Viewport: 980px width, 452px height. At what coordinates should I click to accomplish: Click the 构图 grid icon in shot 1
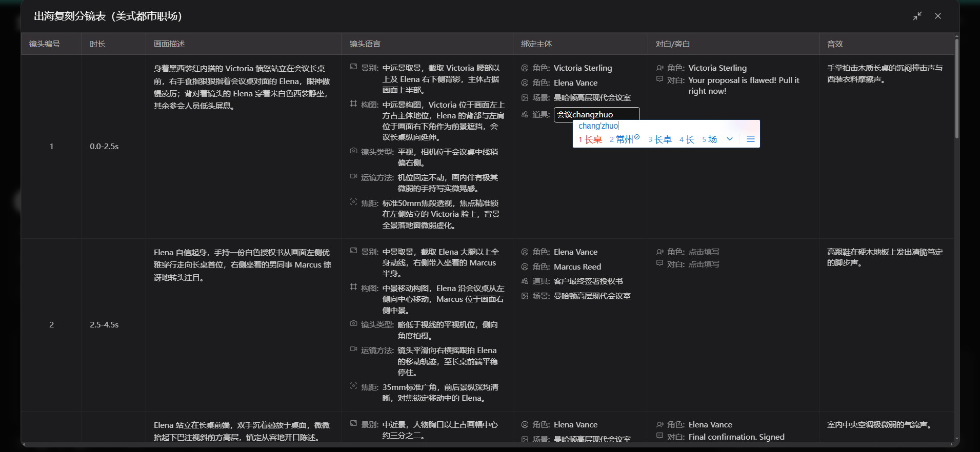point(353,104)
